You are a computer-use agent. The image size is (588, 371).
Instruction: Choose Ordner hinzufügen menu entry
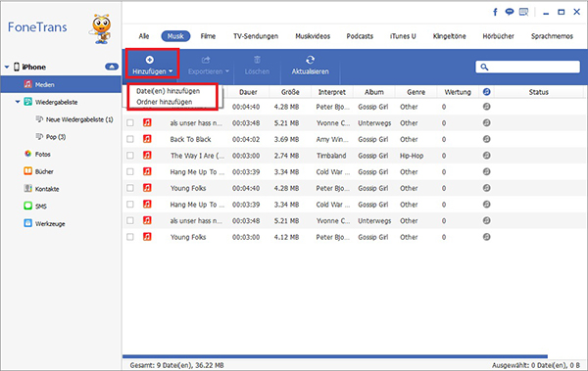click(x=165, y=102)
